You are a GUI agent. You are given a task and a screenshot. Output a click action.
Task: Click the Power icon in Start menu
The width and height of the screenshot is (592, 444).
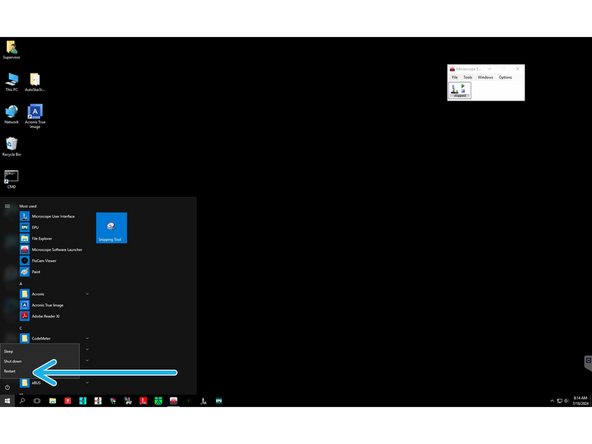(x=7, y=387)
